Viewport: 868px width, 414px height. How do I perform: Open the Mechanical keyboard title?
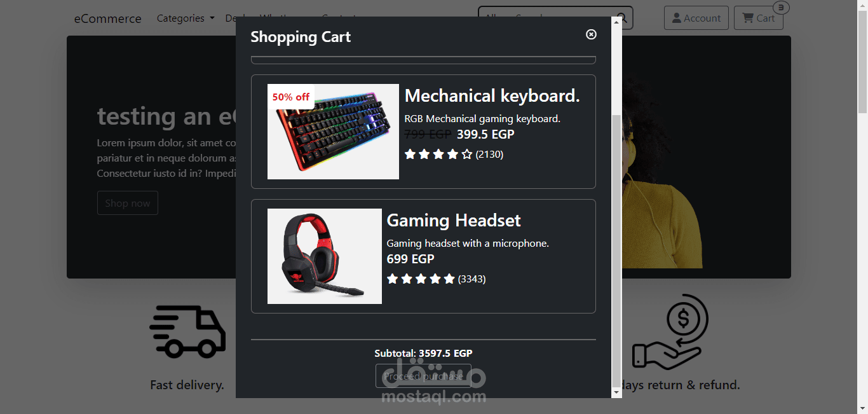pos(492,95)
